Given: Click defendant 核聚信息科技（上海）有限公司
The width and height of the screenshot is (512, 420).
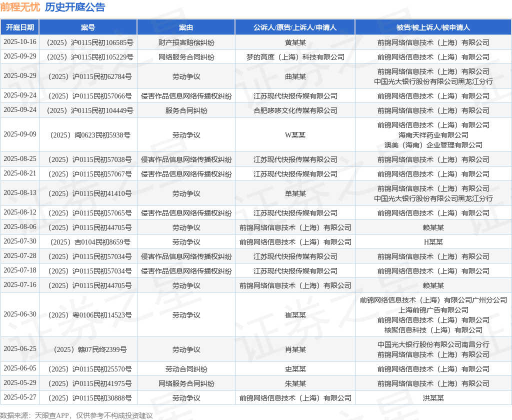Looking at the screenshot, I should tap(433, 330).
